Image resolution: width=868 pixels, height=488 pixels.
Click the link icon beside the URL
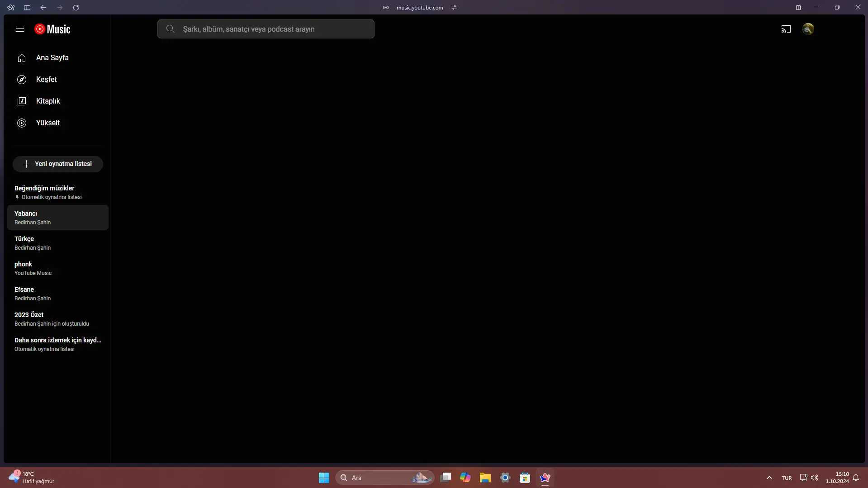pos(386,7)
